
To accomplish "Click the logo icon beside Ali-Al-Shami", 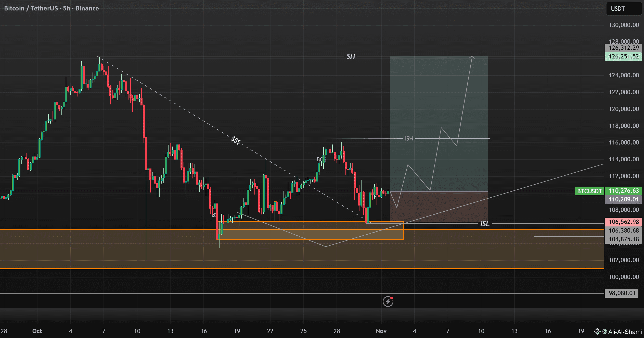I will pyautogui.click(x=597, y=331).
